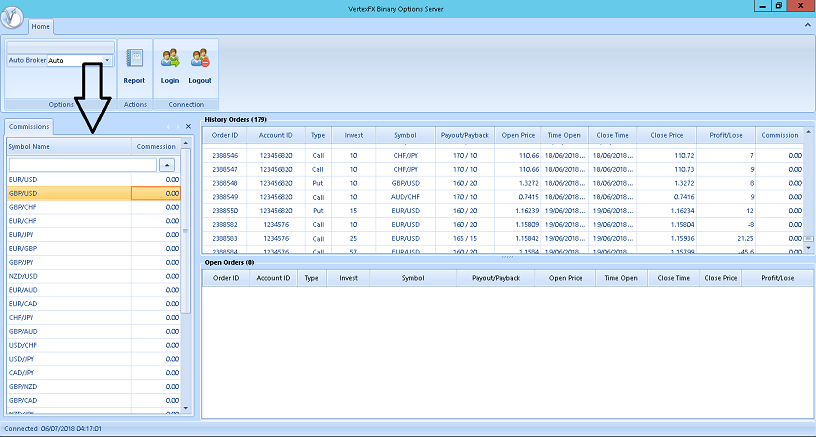Click History Orders scroll-up arrow
Image resolution: width=816 pixels, height=437 pixels.
click(x=808, y=131)
